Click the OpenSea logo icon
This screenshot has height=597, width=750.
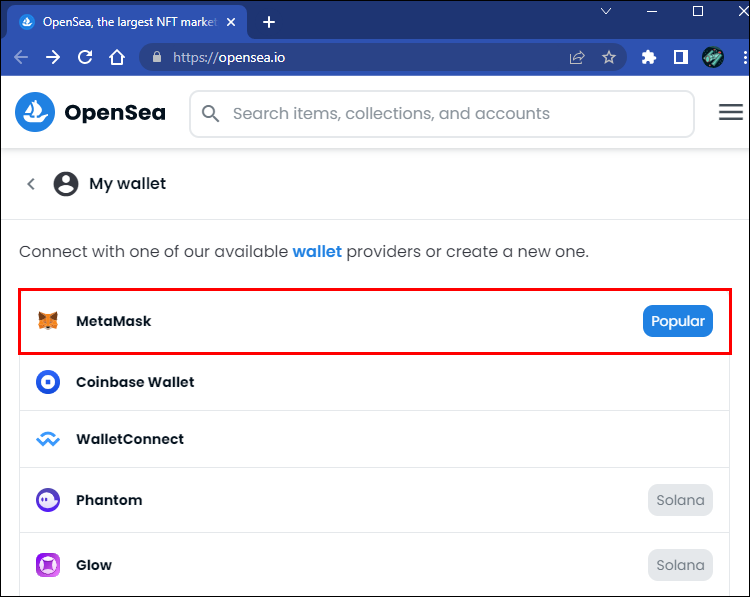35,113
